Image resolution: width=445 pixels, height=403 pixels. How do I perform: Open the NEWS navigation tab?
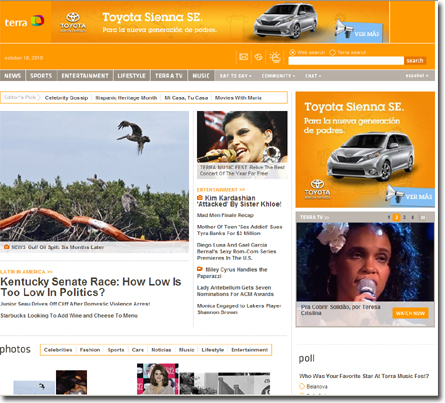13,76
